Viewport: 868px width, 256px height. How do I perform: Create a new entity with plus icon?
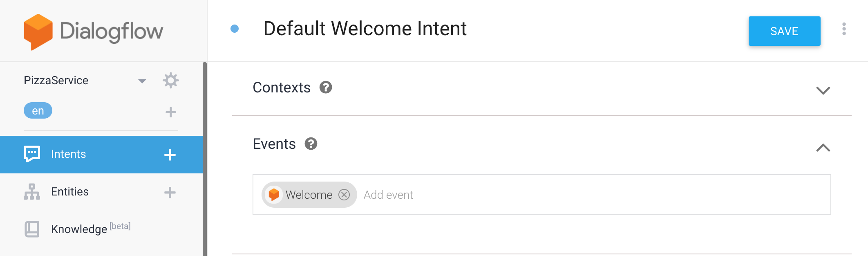coord(170,192)
